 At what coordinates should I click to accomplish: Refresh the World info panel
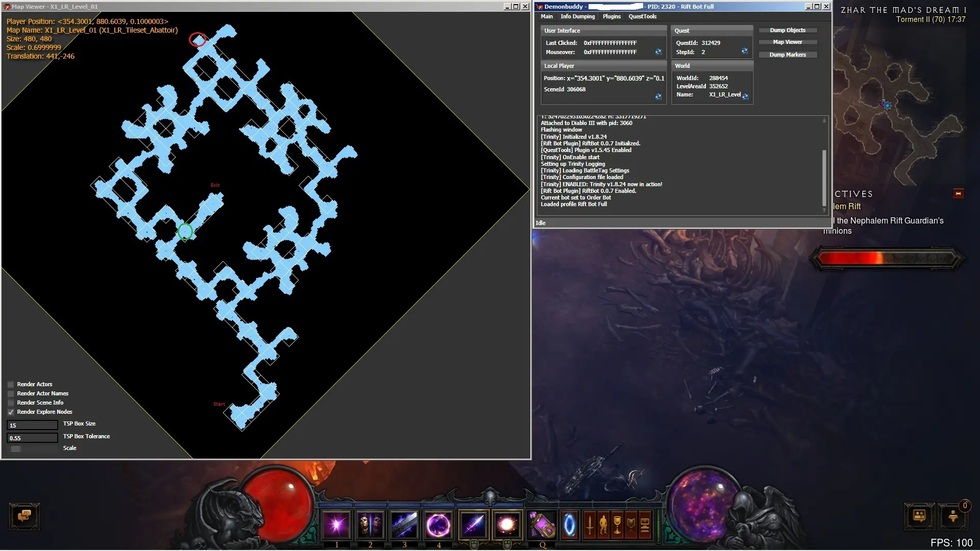pos(745,96)
